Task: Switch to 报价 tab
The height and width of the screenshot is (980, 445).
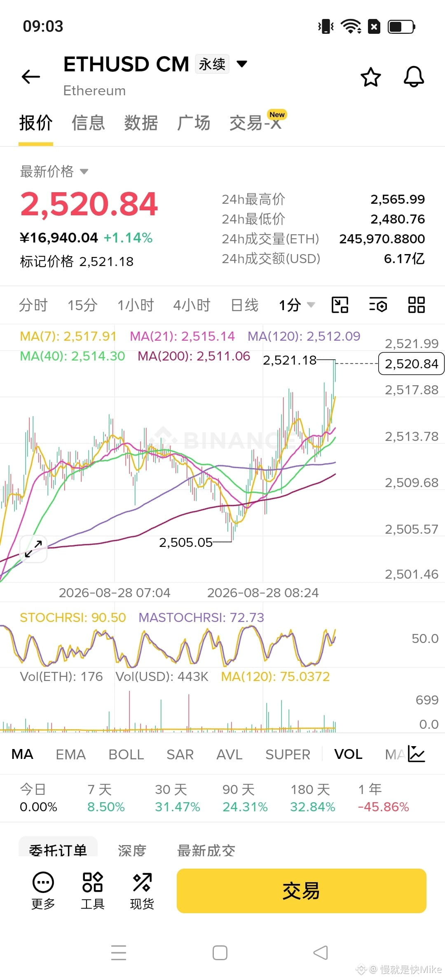Action: [36, 123]
